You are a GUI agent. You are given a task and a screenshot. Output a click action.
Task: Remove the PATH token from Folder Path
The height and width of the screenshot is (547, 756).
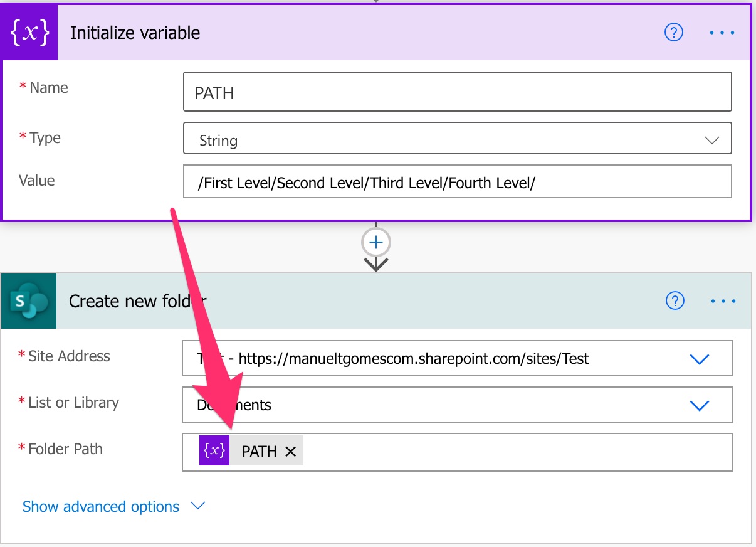[x=290, y=451]
